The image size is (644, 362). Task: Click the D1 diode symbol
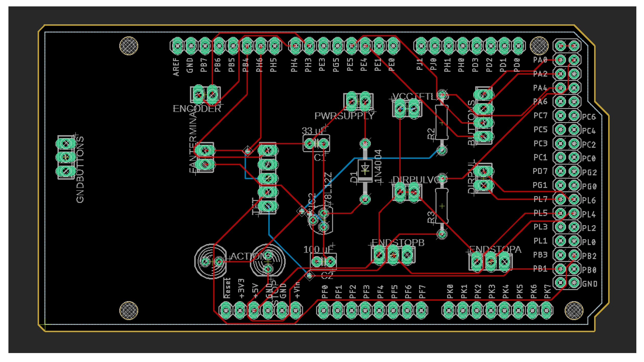pos(365,169)
